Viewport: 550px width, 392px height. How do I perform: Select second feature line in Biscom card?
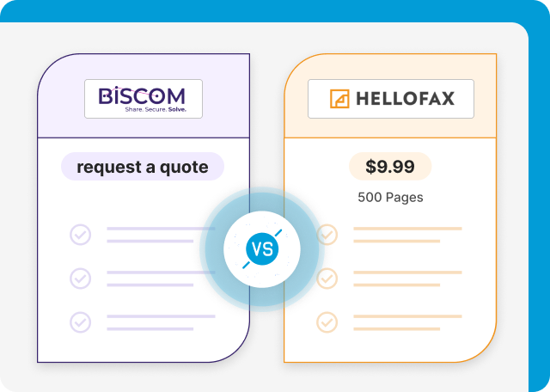[159, 279]
